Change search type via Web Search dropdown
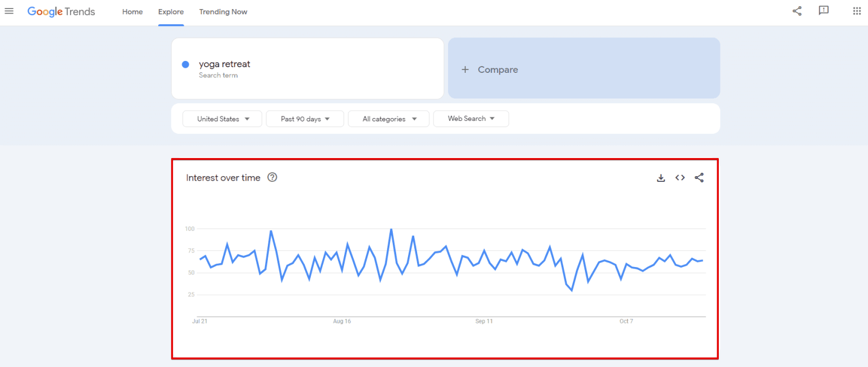868x367 pixels. tap(471, 119)
